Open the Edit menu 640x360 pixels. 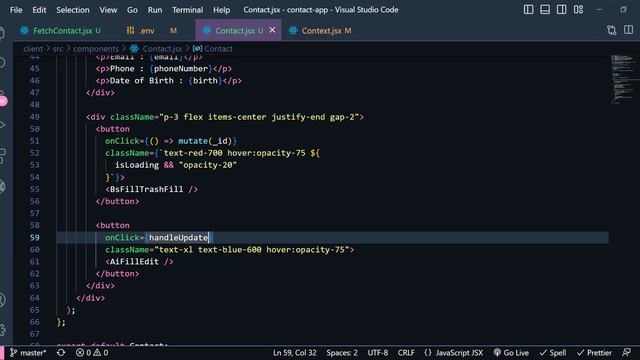click(x=39, y=10)
